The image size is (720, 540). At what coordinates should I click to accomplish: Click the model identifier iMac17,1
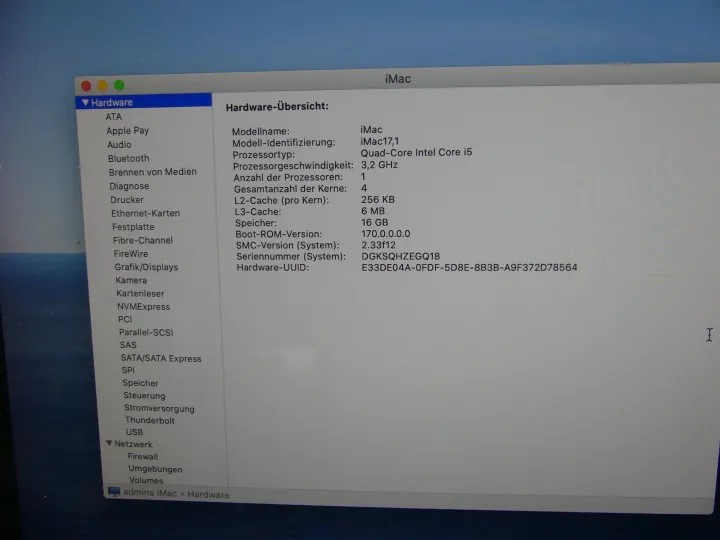tap(380, 141)
